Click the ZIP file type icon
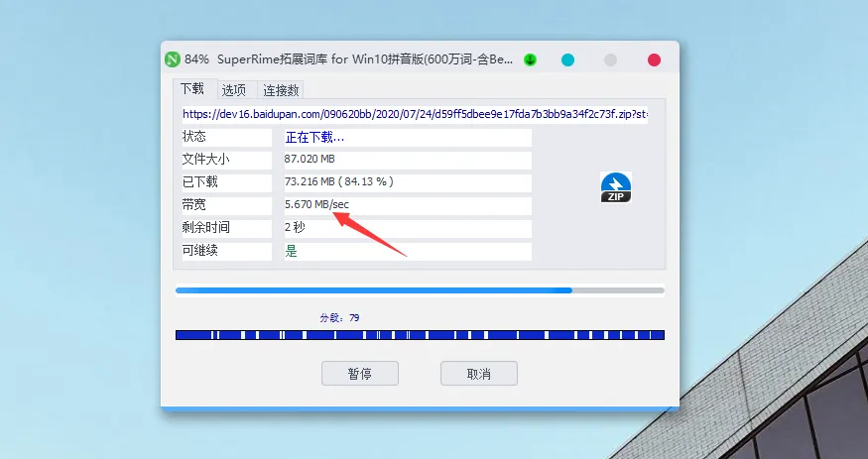This screenshot has height=459, width=868. 616,187
